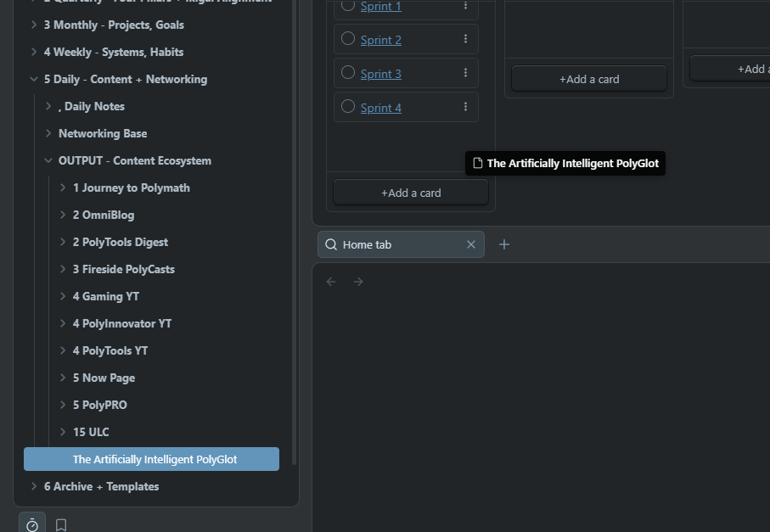Open the three-dot menu for the Sprint 4 card
The image size is (770, 532).
click(465, 107)
